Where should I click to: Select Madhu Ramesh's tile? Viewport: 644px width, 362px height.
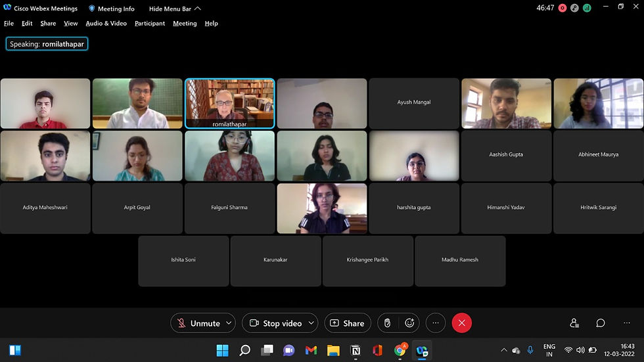(460, 261)
